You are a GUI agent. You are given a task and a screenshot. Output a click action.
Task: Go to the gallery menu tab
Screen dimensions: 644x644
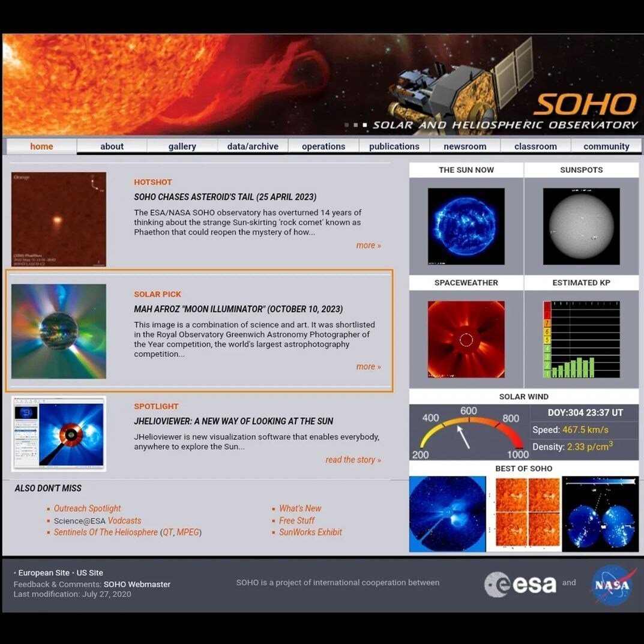click(182, 146)
